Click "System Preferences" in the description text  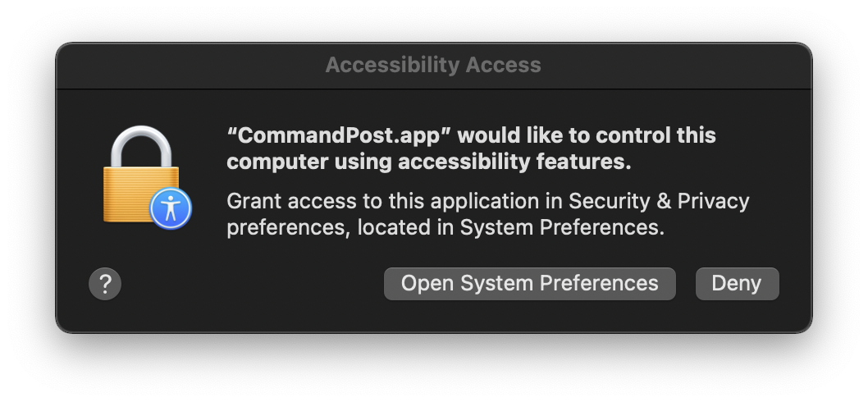pyautogui.click(x=563, y=227)
